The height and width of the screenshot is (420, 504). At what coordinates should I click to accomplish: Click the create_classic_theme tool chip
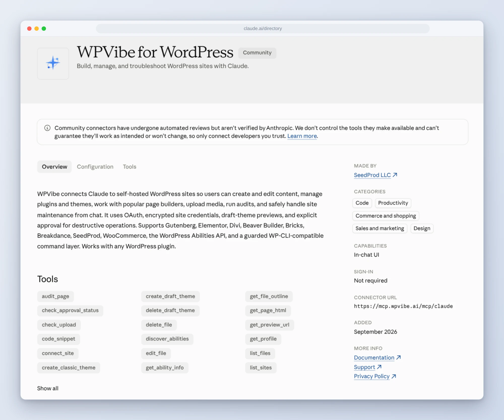(x=69, y=368)
